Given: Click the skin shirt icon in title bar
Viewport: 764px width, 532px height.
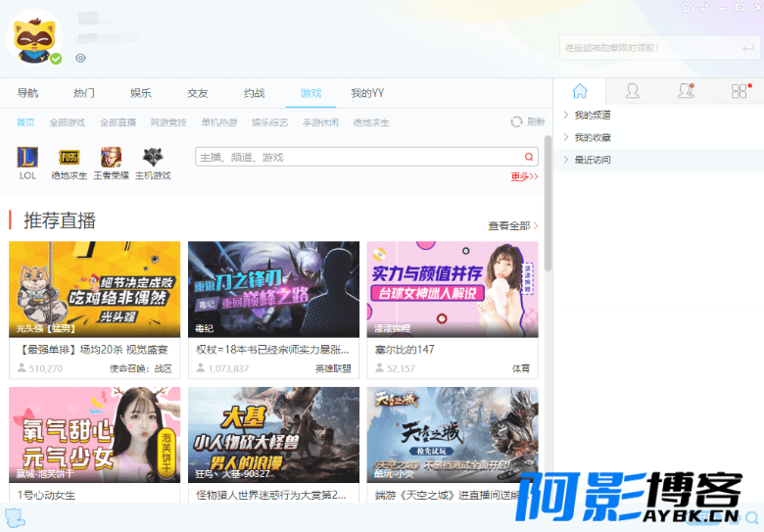Looking at the screenshot, I should pos(687,6).
